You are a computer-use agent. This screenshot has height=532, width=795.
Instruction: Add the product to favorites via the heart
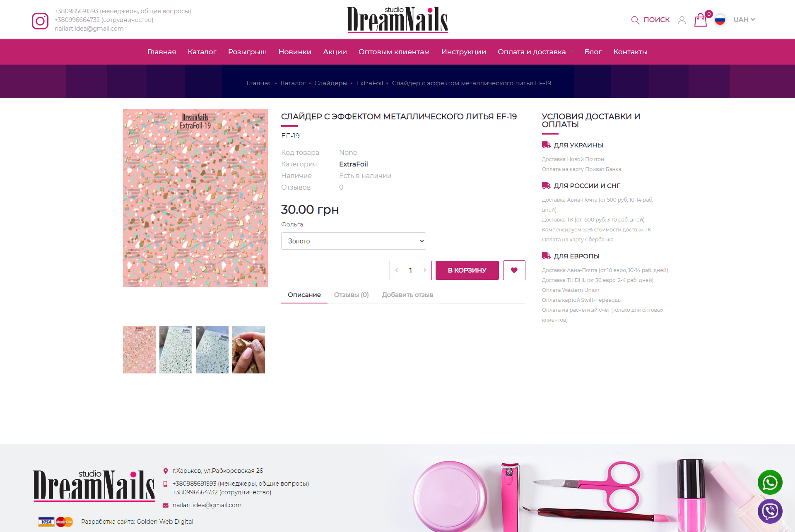514,270
